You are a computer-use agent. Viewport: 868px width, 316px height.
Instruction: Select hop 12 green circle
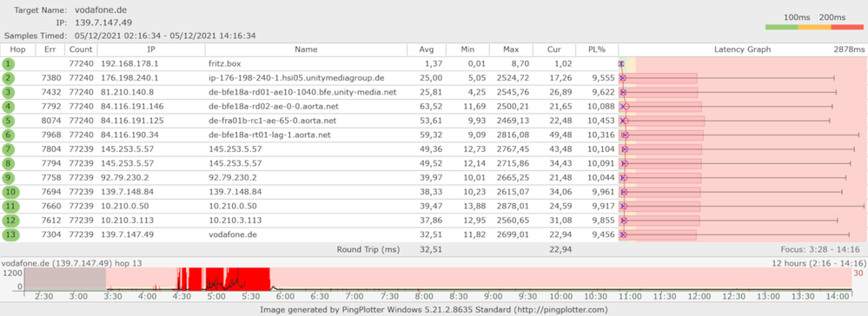[10, 221]
